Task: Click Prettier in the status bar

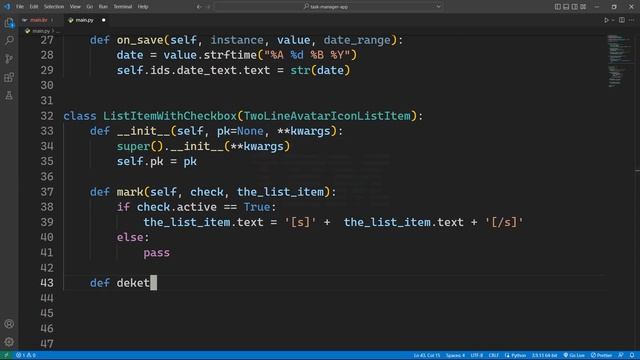Action: 601,355
